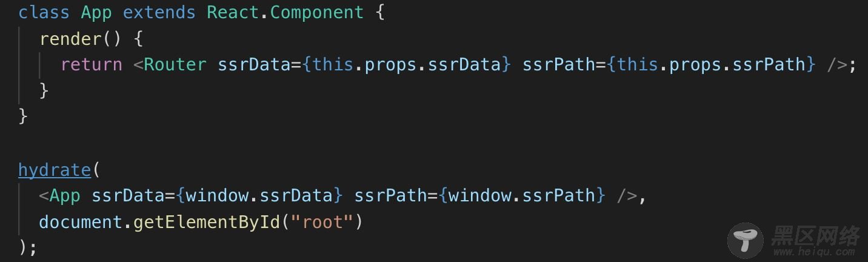Click the "root" string literal
This screenshot has width=868, height=262.
[x=322, y=222]
